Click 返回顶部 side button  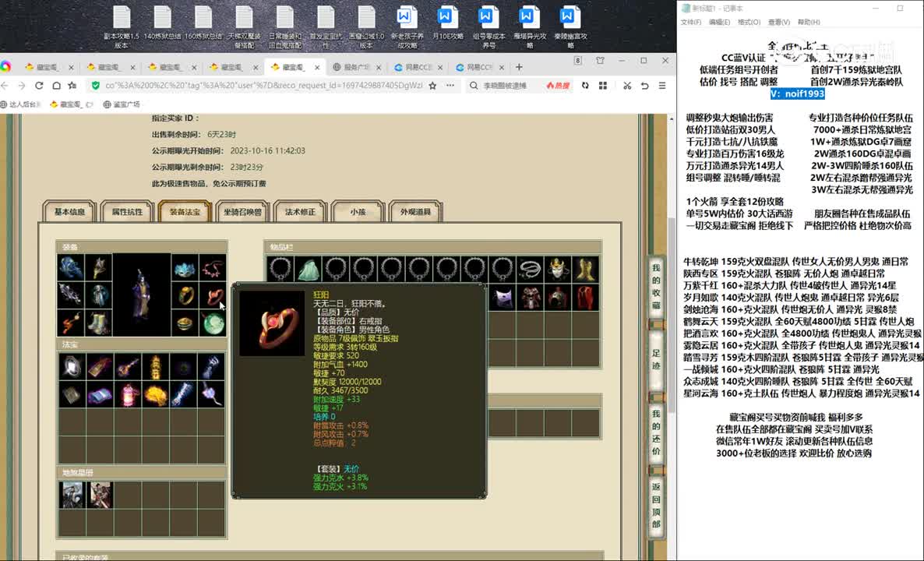coord(656,505)
